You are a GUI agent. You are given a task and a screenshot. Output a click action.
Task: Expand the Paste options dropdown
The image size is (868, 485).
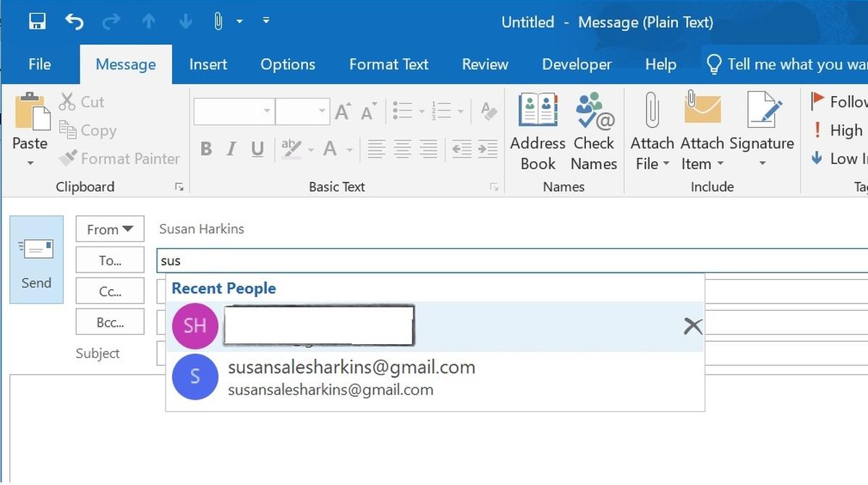tap(30, 163)
